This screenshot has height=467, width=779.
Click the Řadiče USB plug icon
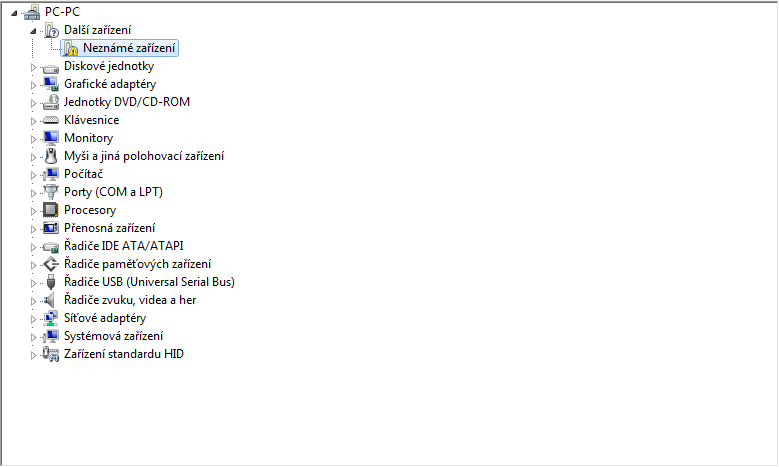click(51, 282)
